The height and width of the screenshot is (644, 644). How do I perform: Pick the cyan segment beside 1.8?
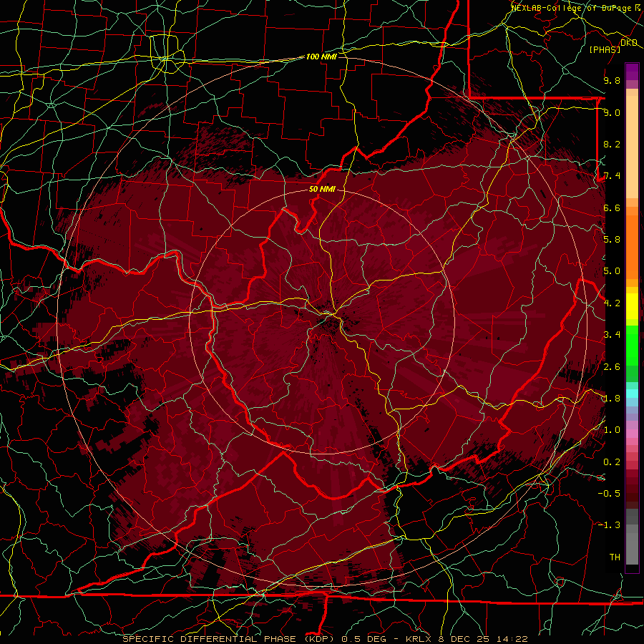point(632,394)
